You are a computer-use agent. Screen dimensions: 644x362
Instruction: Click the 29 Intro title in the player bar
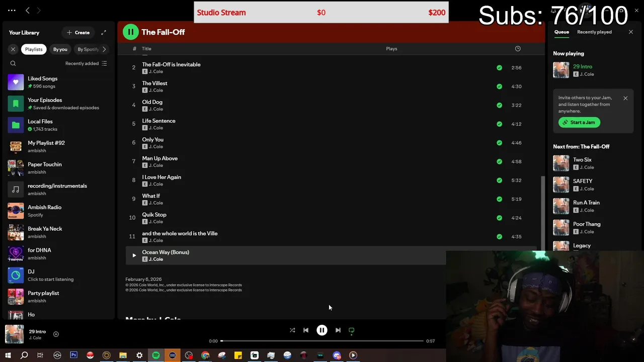(x=37, y=332)
